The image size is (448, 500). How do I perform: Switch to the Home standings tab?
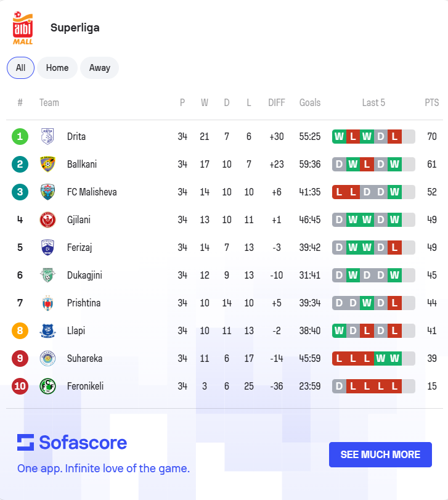point(57,68)
